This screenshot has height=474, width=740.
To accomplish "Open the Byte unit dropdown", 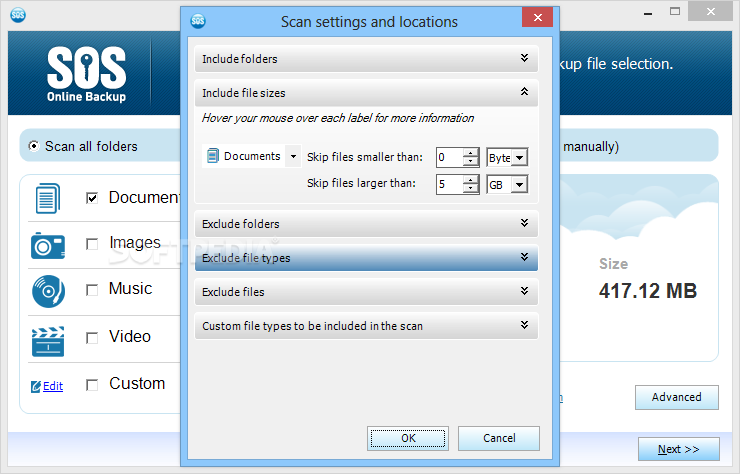I will tap(519, 158).
